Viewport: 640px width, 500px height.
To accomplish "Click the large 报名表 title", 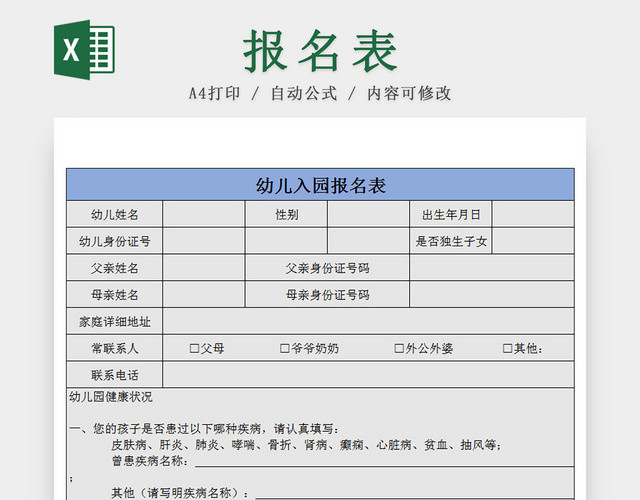I will pyautogui.click(x=320, y=51).
